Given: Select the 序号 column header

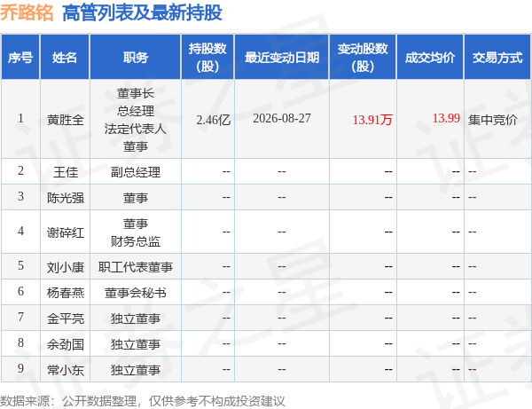Looking at the screenshot, I should click(x=20, y=57).
